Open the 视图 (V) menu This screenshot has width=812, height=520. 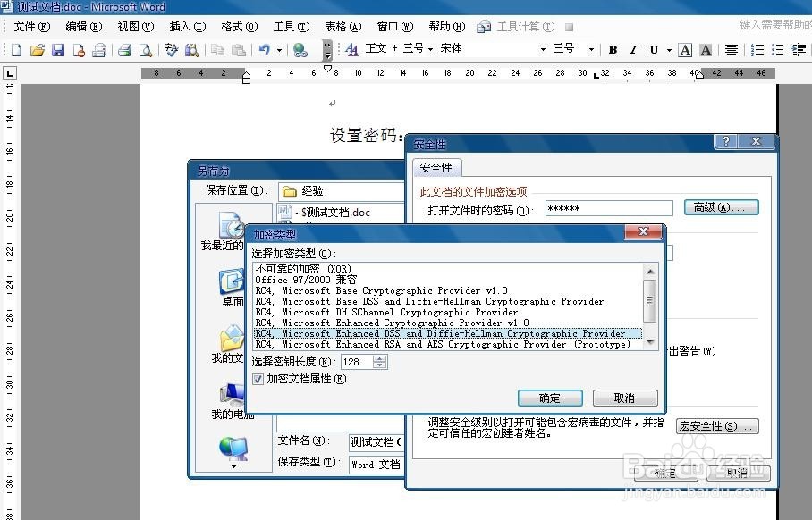point(136,27)
